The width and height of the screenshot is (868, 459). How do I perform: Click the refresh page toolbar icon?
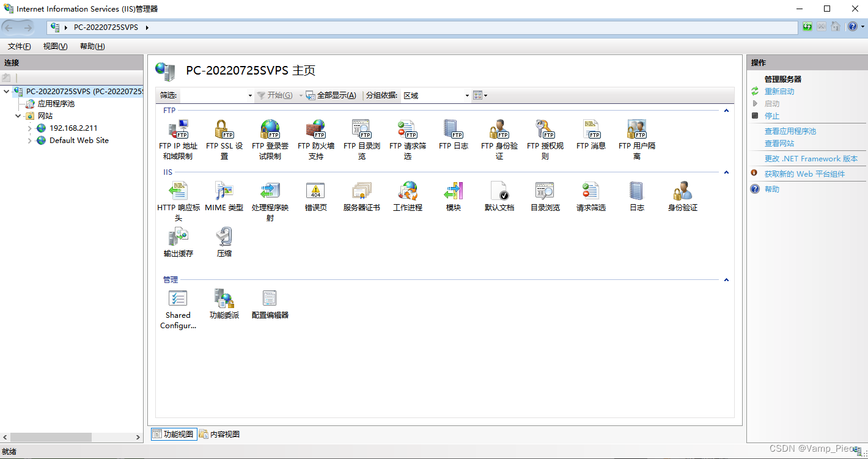coord(807,27)
